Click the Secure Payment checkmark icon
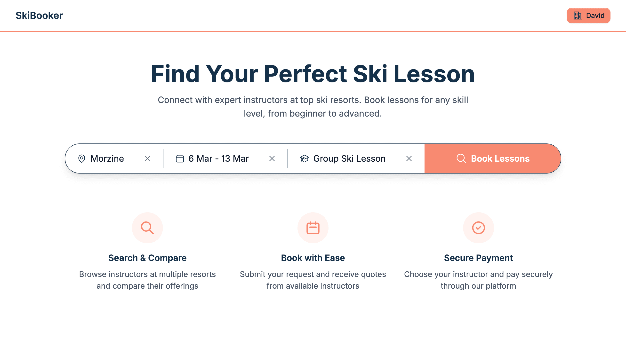626x364 pixels. (478, 228)
